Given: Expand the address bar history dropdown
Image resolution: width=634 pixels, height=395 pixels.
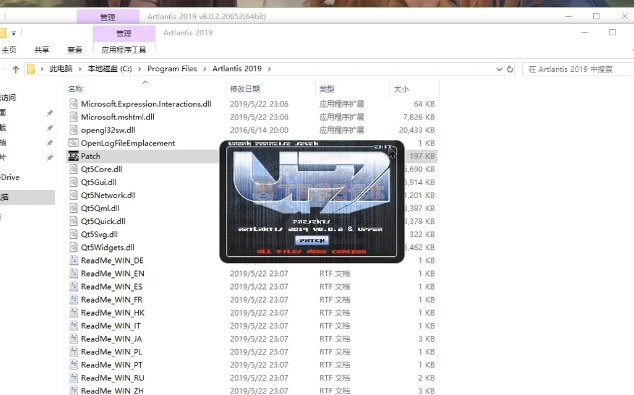Looking at the screenshot, I should pyautogui.click(x=499, y=69).
